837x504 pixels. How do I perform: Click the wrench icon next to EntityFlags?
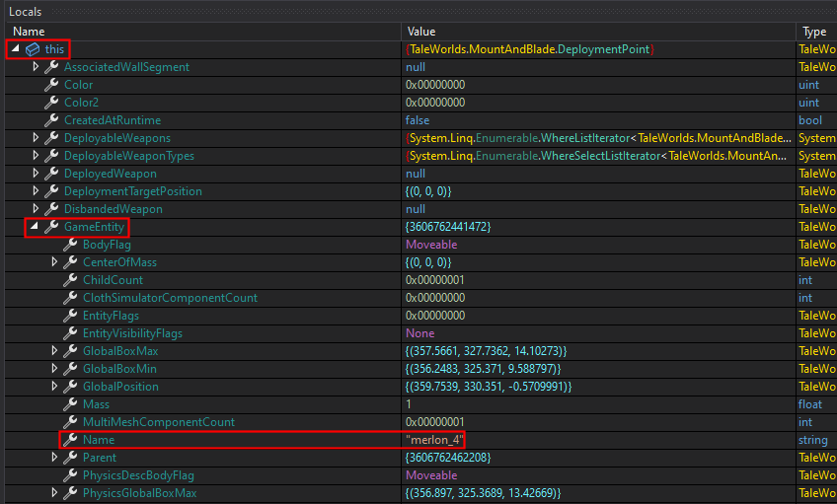70,316
